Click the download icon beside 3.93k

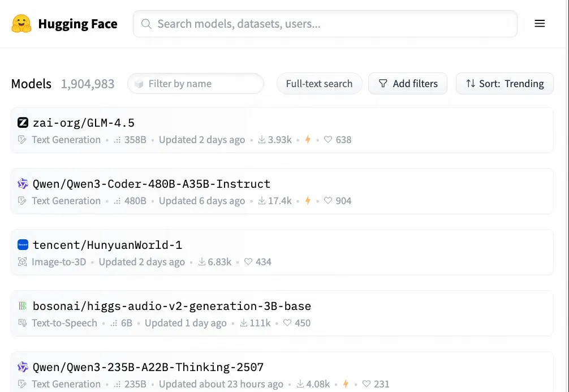pos(262,139)
